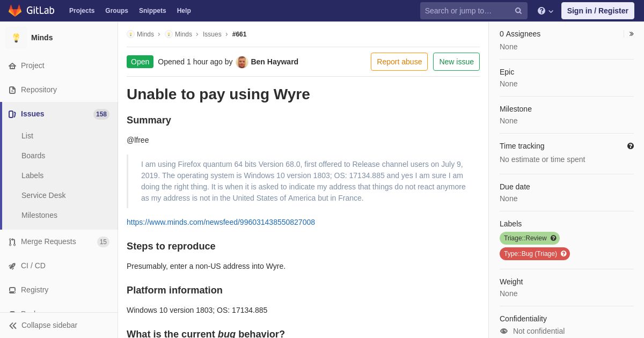Open the Projects menu

click(82, 11)
